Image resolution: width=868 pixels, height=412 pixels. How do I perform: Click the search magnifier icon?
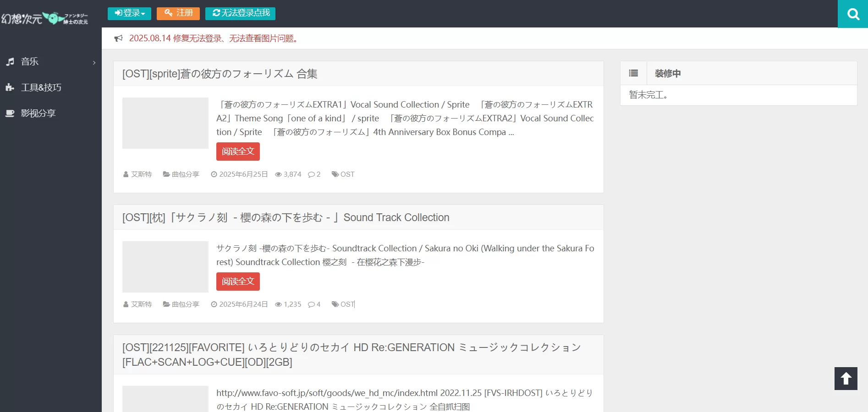pos(853,14)
